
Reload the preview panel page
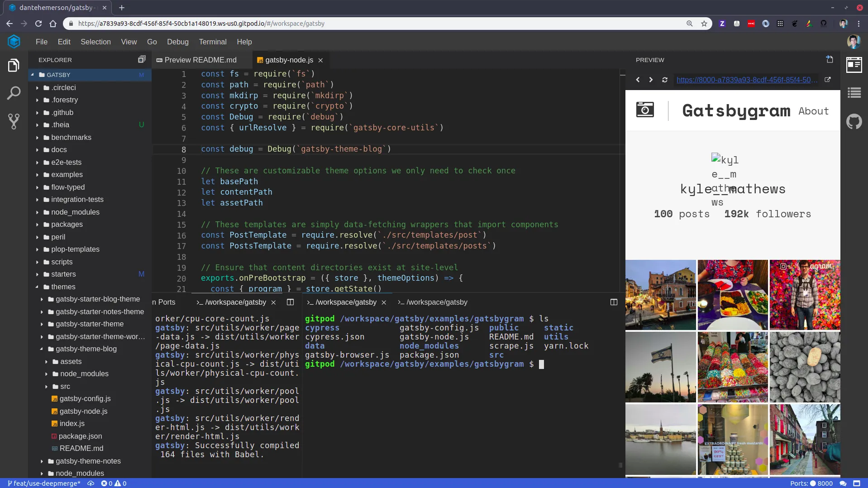(x=664, y=80)
